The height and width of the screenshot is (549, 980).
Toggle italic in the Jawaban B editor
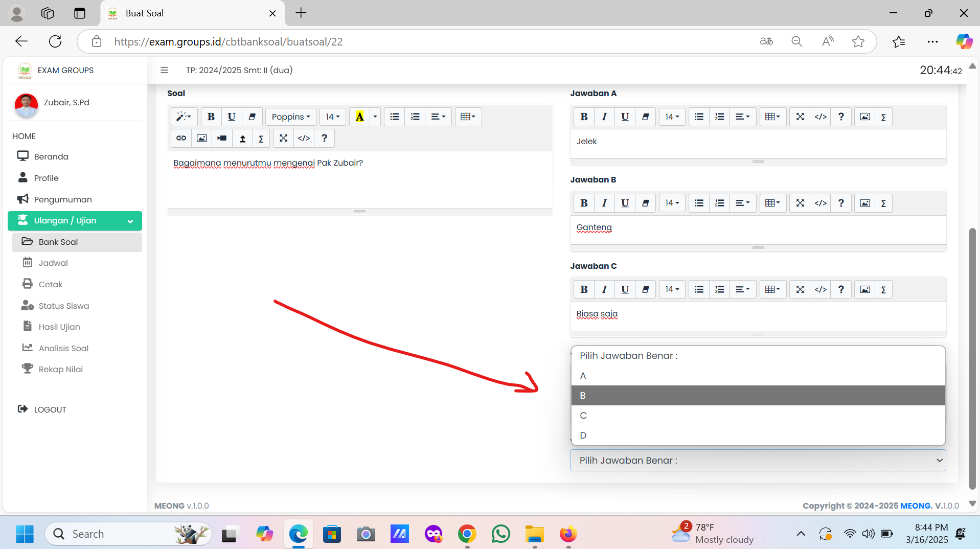(604, 203)
